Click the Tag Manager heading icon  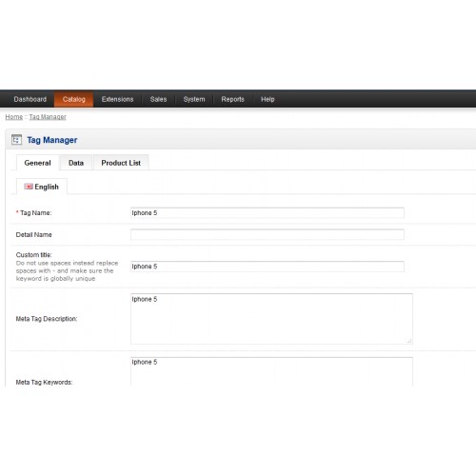[16, 140]
